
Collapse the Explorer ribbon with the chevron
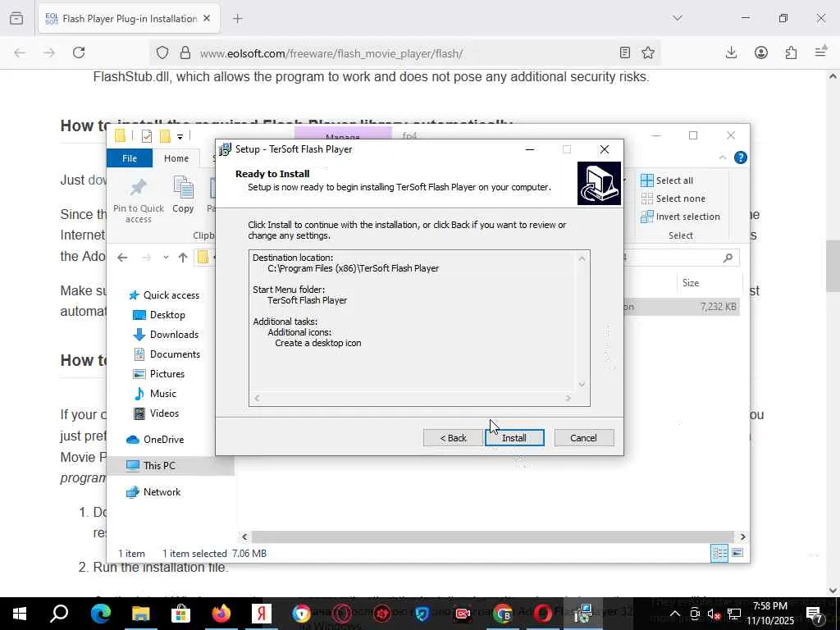click(723, 157)
